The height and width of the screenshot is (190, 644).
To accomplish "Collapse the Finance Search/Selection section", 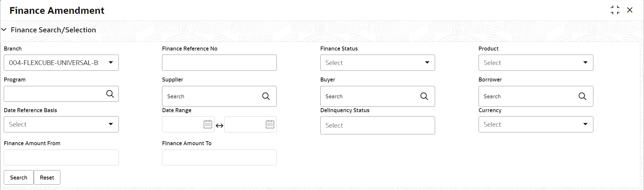I will (4, 30).
